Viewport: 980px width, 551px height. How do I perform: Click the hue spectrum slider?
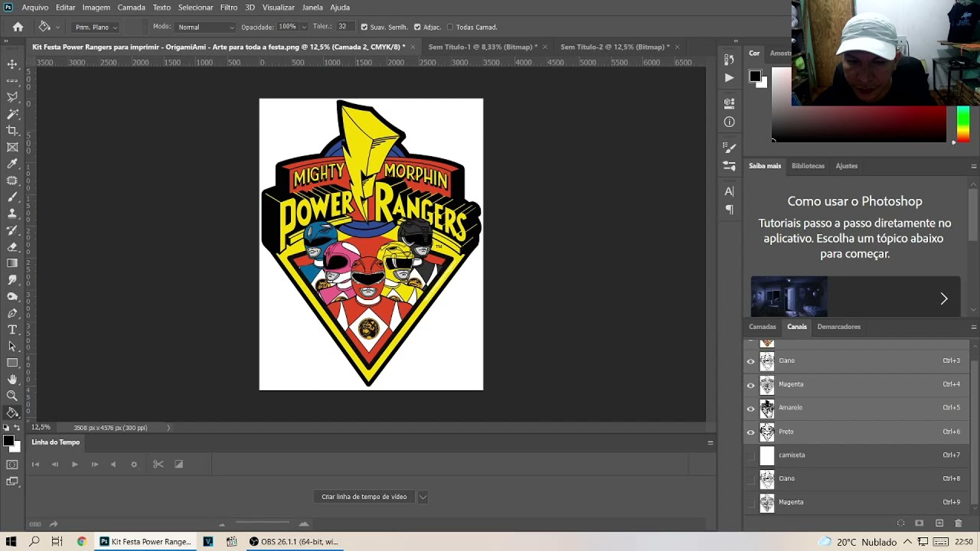(x=962, y=124)
